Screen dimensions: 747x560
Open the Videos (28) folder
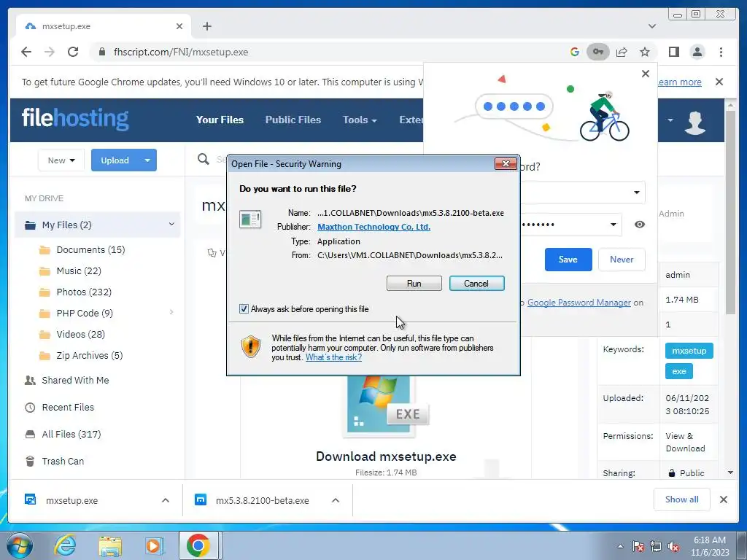pyautogui.click(x=80, y=334)
